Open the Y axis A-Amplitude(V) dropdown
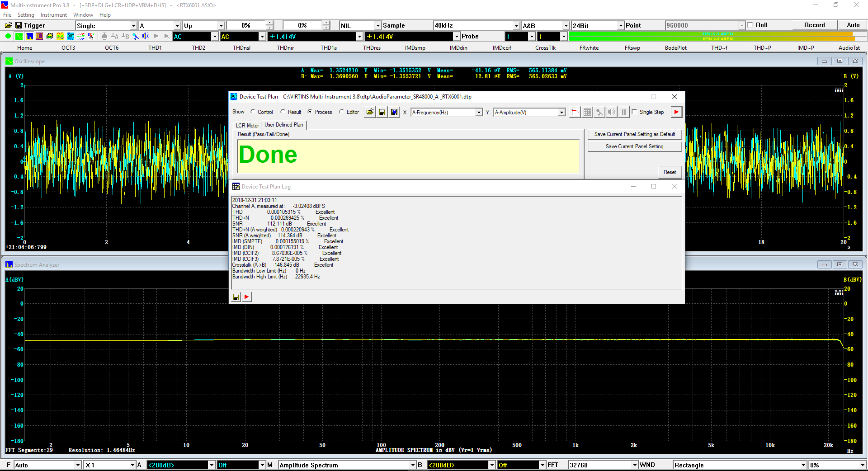The image size is (868, 471). 529,112
